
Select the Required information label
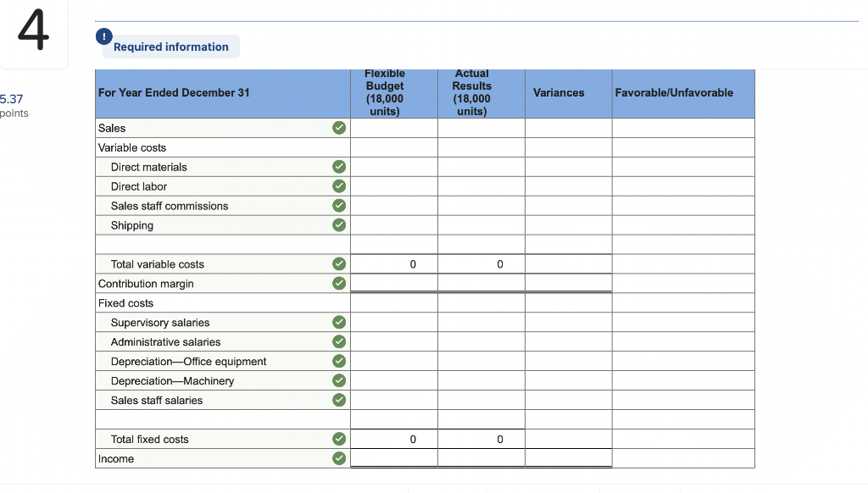pos(170,47)
